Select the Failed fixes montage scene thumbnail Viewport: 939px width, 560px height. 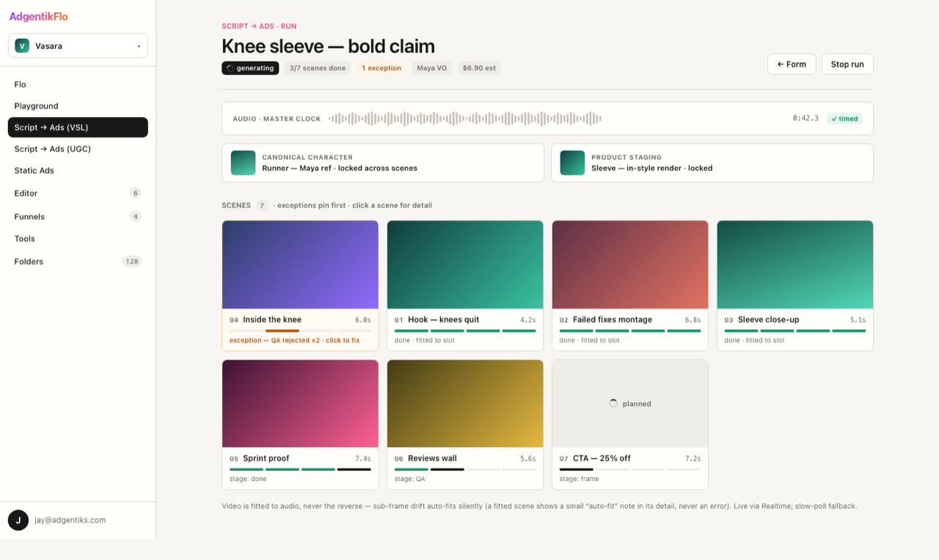630,265
